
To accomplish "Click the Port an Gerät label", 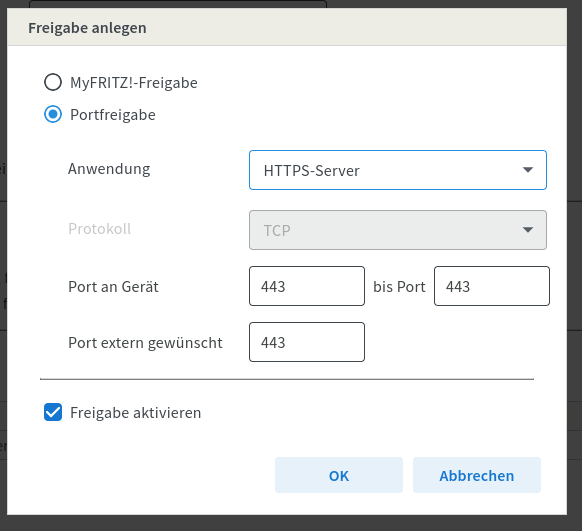I will pyautogui.click(x=113, y=287).
